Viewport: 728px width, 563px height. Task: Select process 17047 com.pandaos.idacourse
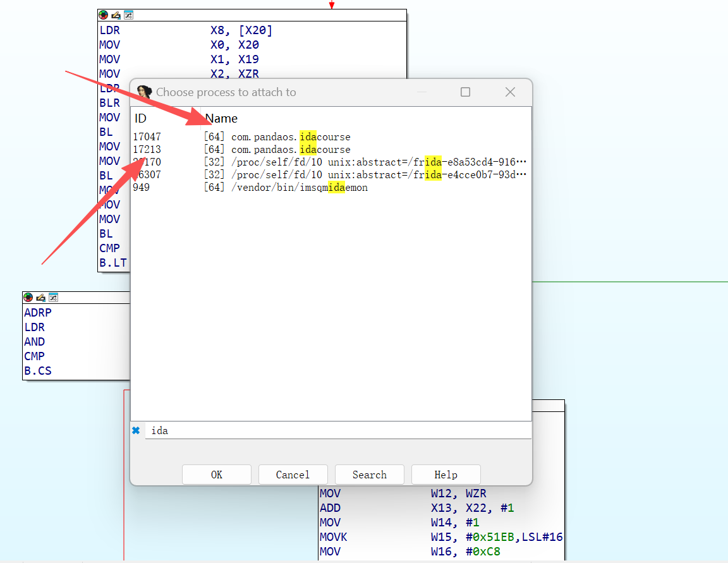[x=331, y=137]
